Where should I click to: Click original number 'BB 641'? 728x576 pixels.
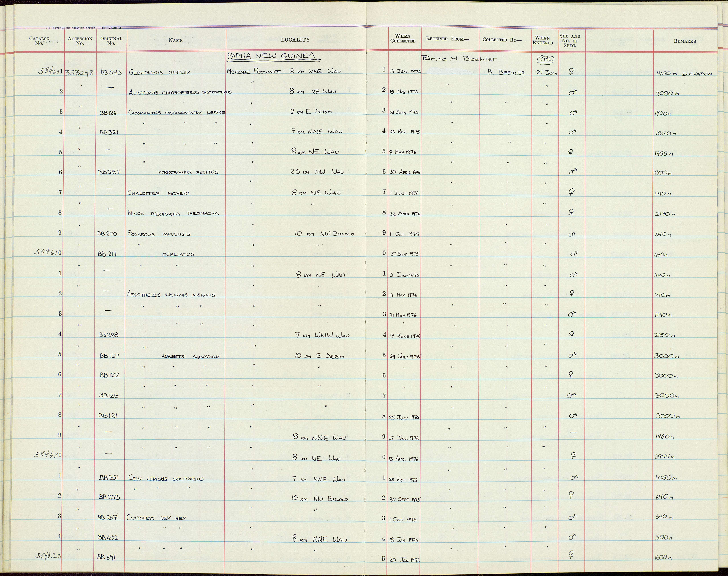click(x=107, y=557)
